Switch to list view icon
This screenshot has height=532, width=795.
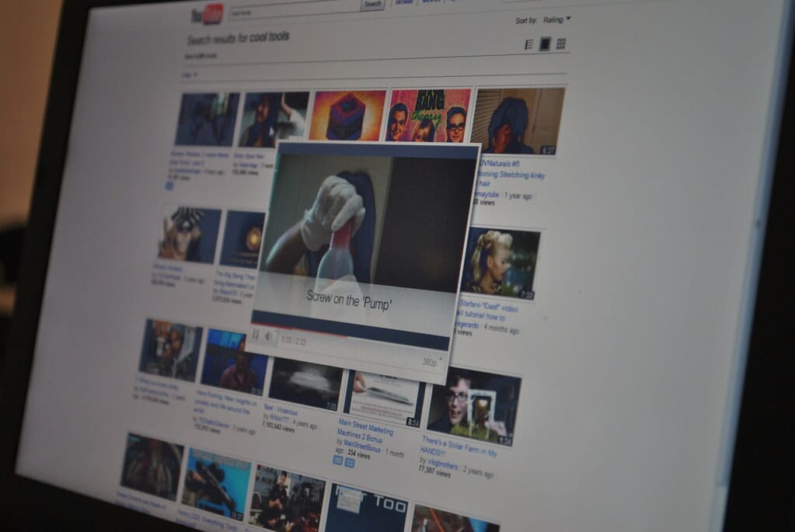tap(528, 44)
